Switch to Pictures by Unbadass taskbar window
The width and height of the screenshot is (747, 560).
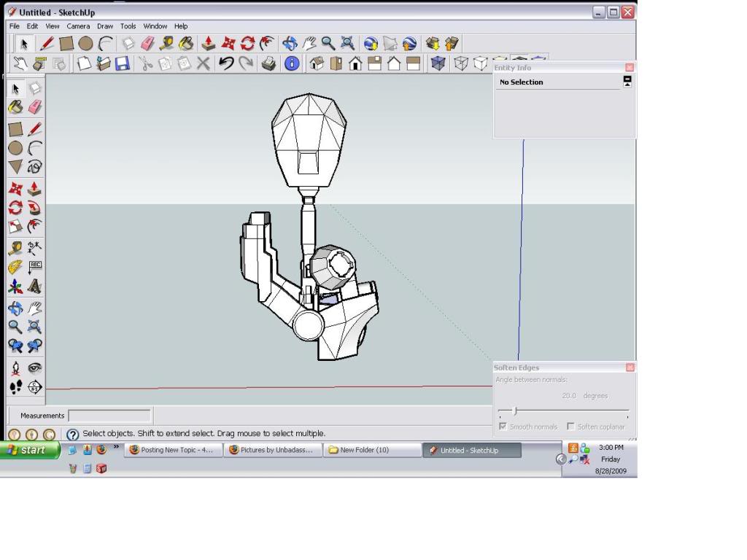(x=273, y=450)
